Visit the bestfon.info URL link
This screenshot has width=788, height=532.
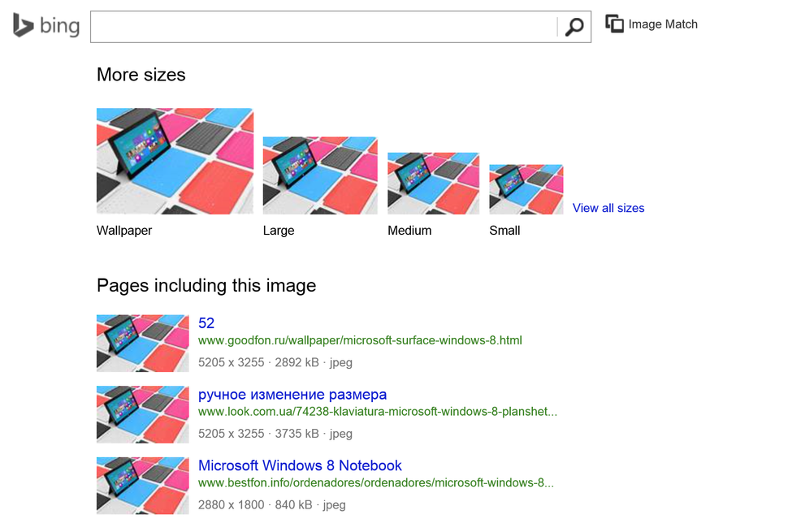click(376, 482)
